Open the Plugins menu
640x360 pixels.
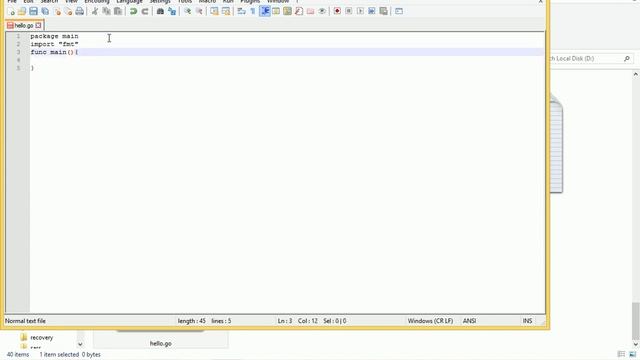pyautogui.click(x=250, y=2)
